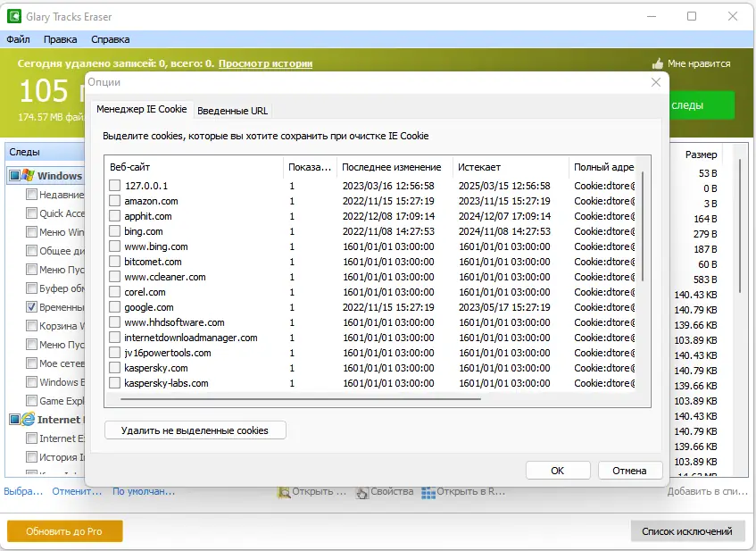Click the Windows flag icon in tree

(x=28, y=175)
